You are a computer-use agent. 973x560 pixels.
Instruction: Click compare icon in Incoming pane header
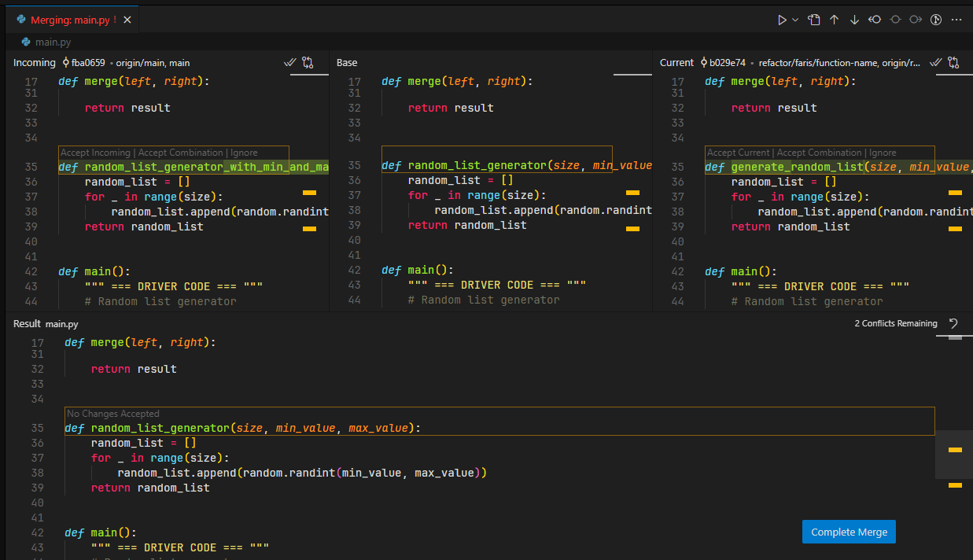click(x=308, y=62)
